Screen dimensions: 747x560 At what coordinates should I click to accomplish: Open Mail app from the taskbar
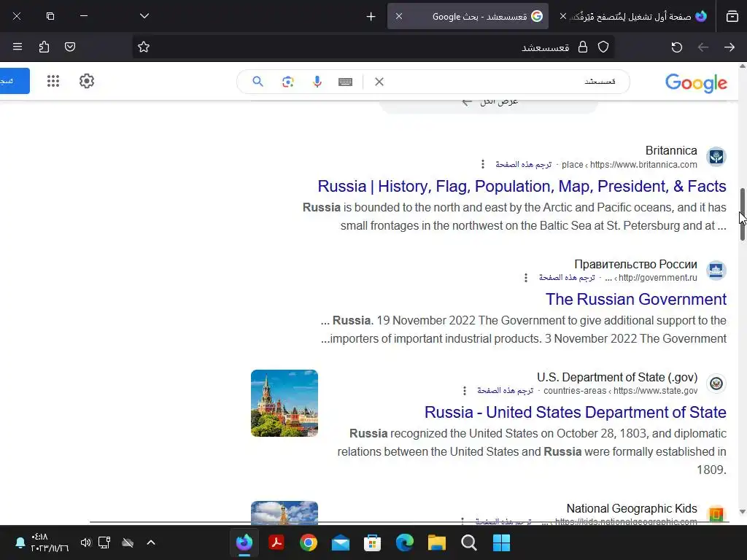(x=340, y=542)
